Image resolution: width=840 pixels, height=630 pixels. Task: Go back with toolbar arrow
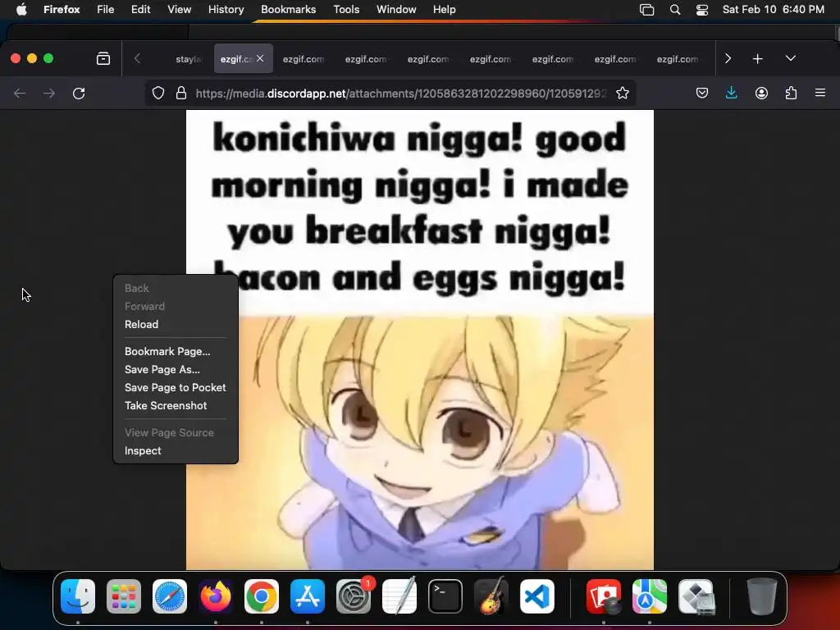click(20, 94)
